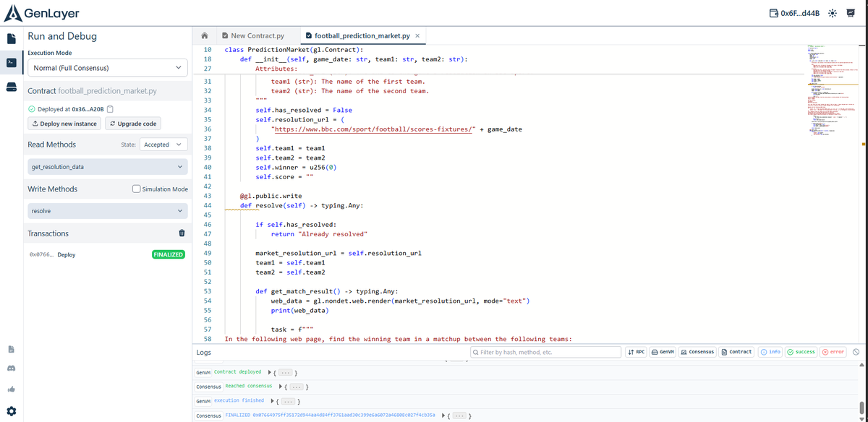Click the wallet account 0x6F...d44B
The height and width of the screenshot is (422, 868).
click(x=794, y=14)
